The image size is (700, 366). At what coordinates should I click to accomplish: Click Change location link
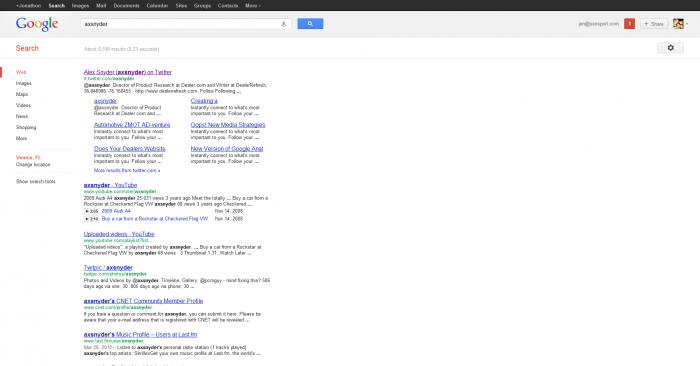33,165
